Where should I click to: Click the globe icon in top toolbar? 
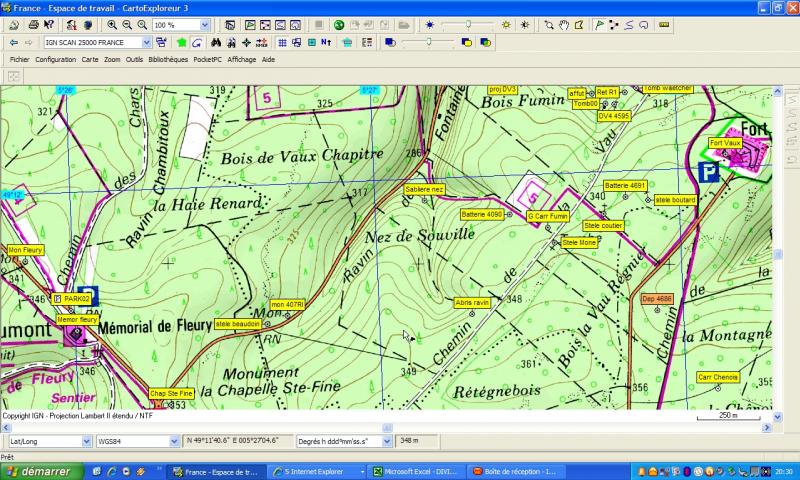87,24
